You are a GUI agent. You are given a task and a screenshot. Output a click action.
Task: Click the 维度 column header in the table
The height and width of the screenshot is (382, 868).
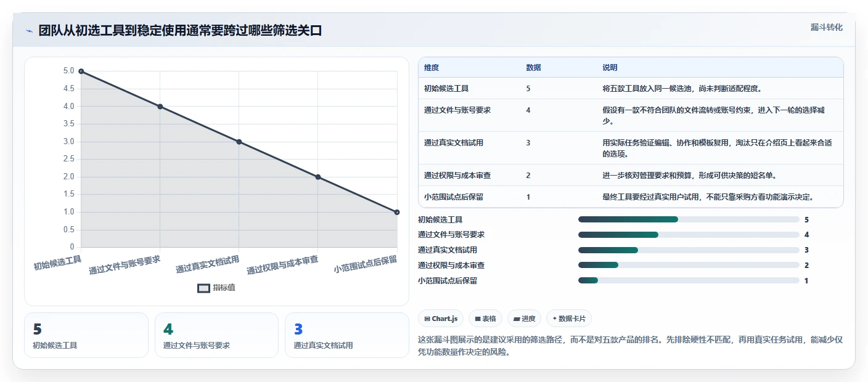(x=432, y=68)
